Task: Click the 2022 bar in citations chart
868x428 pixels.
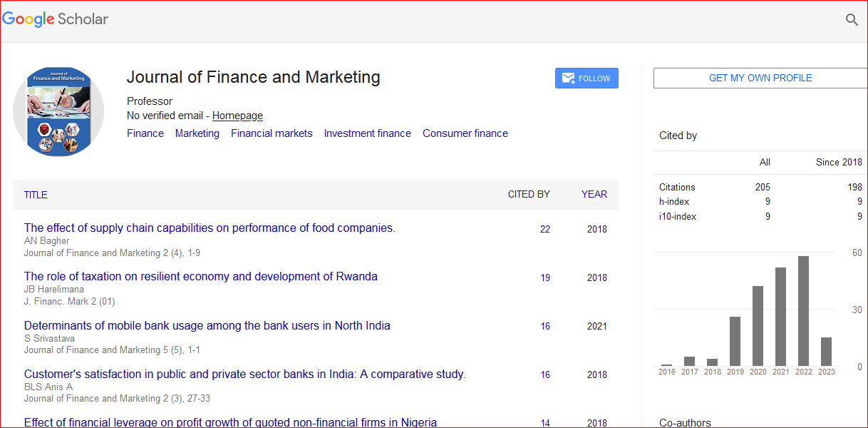Action: [803, 311]
